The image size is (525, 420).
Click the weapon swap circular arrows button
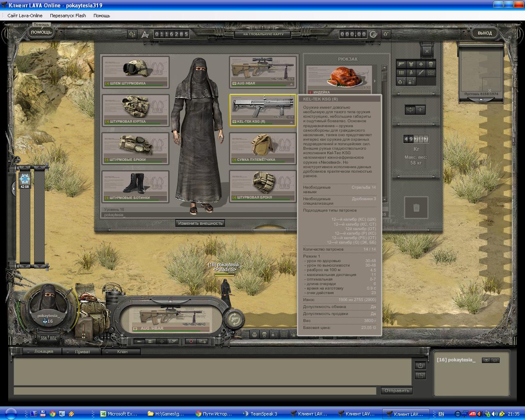[235, 318]
